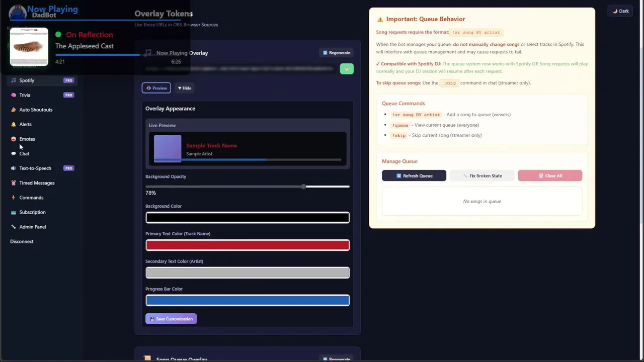The width and height of the screenshot is (644, 362).
Task: Open the Chat page
Action: [x=43, y=153]
